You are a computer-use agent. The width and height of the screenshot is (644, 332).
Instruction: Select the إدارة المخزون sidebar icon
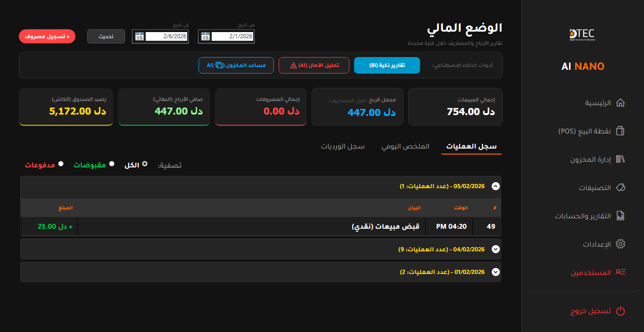(619, 159)
